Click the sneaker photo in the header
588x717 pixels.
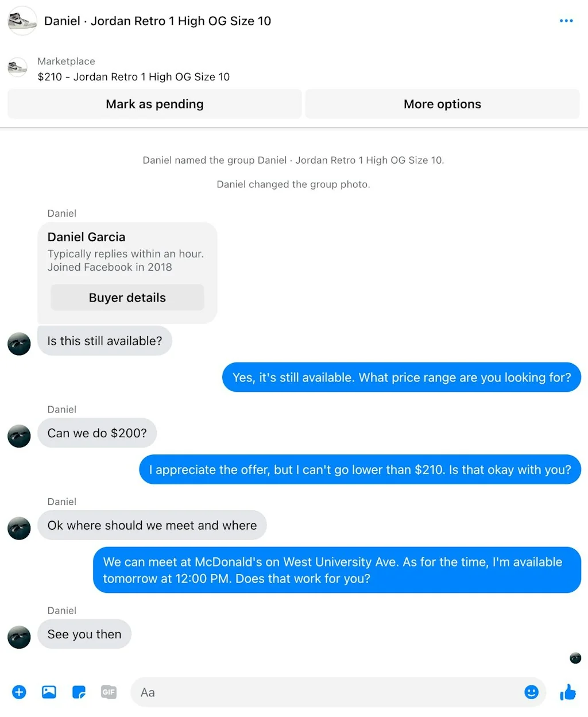click(22, 21)
